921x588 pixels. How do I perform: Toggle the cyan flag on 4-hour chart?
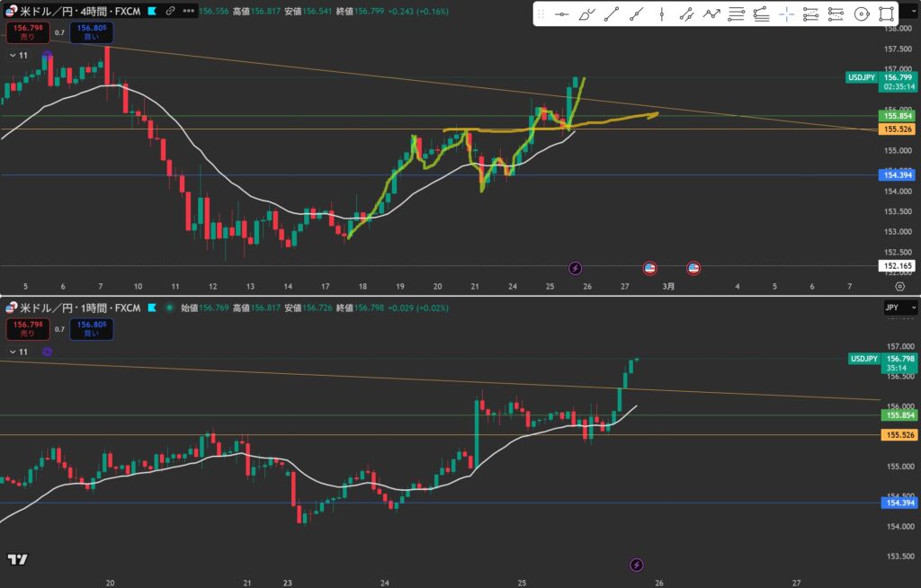pos(151,11)
